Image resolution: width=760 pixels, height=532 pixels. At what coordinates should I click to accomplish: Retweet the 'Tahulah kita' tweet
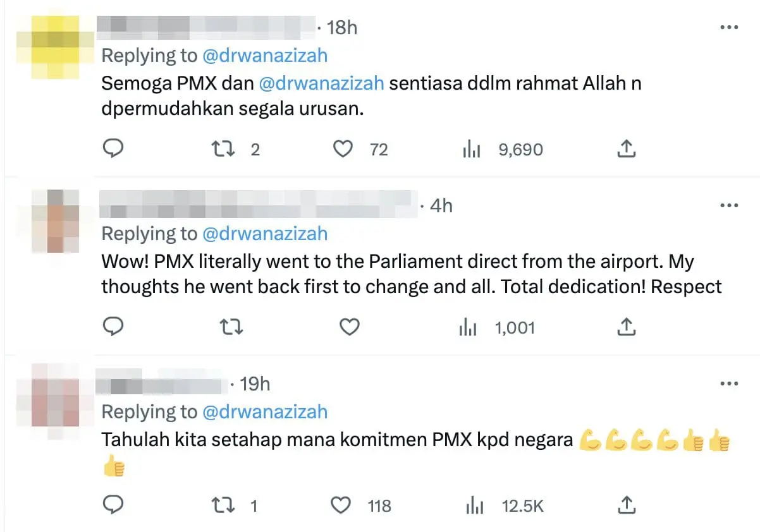click(221, 505)
